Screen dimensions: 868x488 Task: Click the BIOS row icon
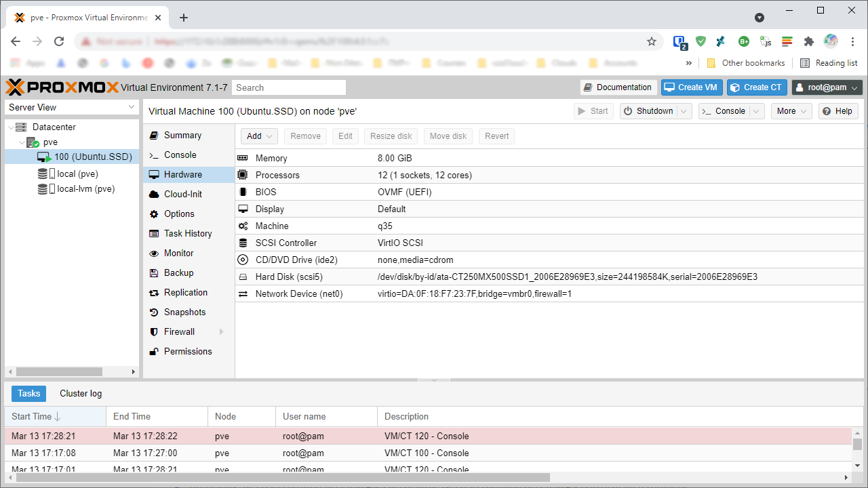(x=243, y=192)
